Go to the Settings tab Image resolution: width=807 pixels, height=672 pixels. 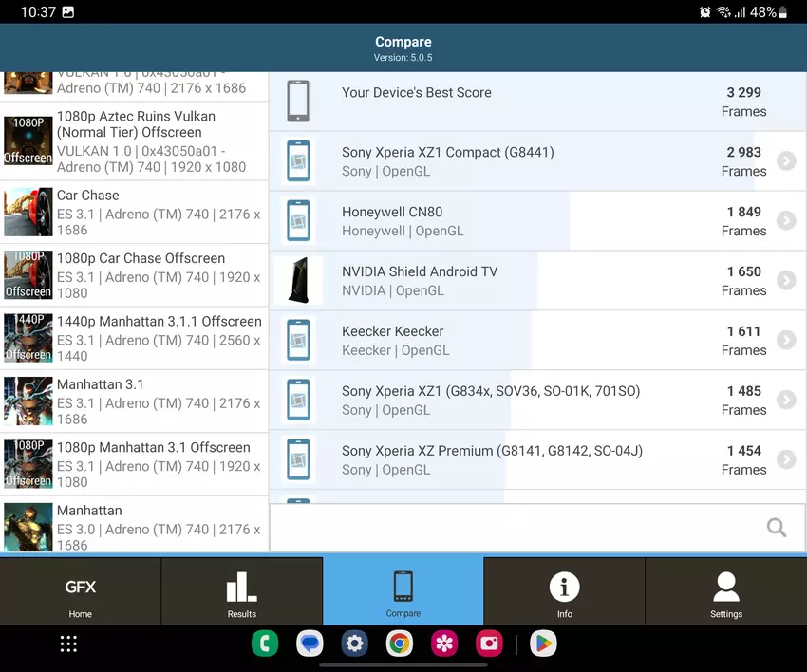point(725,592)
